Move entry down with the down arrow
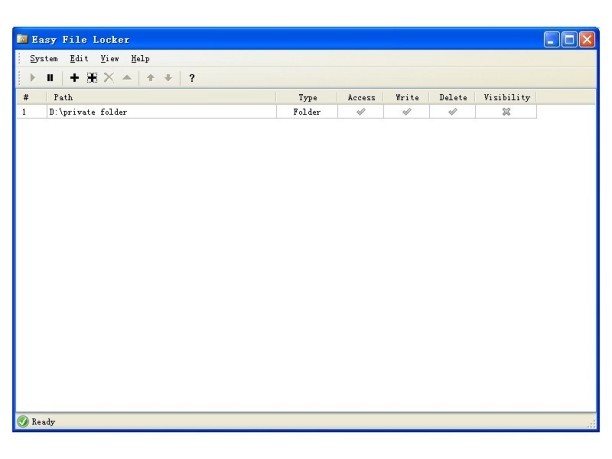The width and height of the screenshot is (612, 459). point(168,78)
